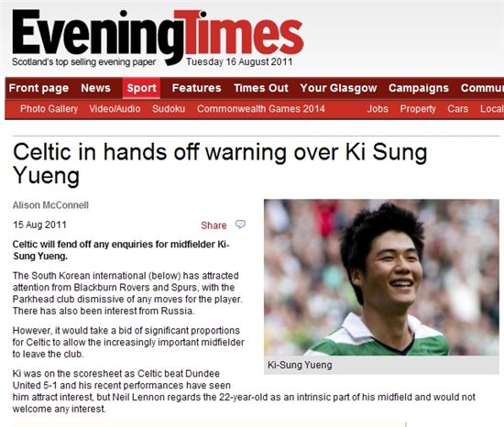Viewport: 504px width, 427px height.
Task: Open the Cars link
Action: [457, 109]
